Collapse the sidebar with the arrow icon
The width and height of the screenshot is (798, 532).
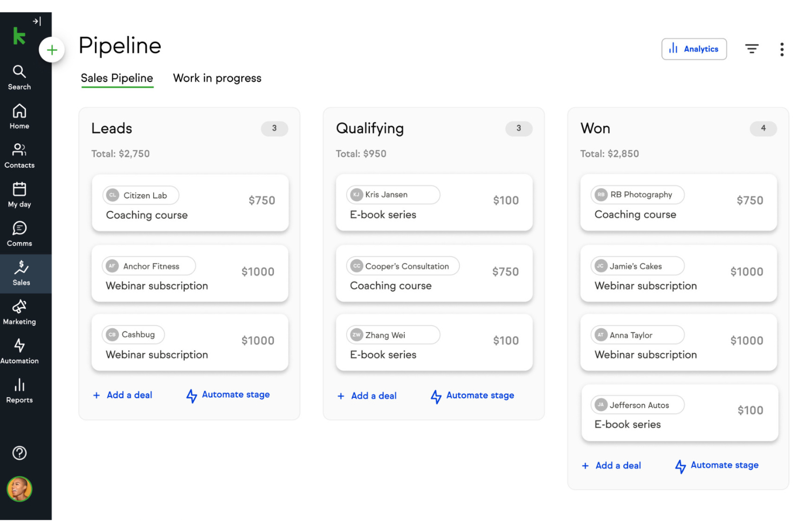coord(36,21)
